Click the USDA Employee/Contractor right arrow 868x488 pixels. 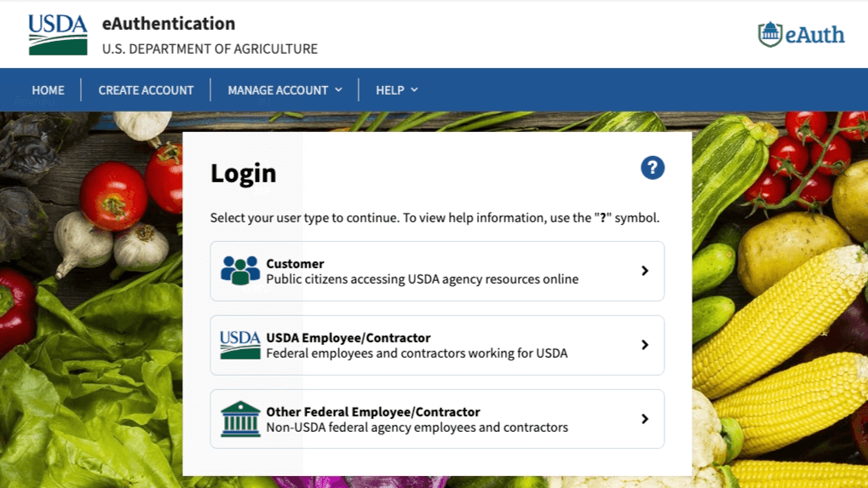[x=645, y=345]
